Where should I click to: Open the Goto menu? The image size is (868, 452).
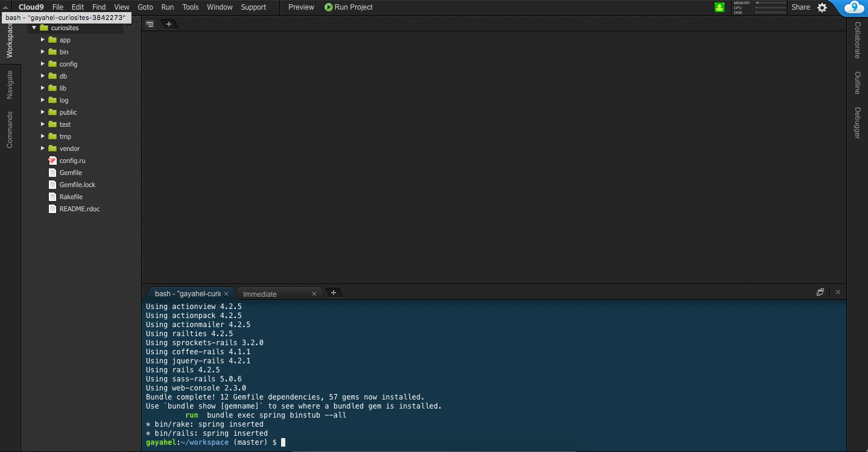(145, 7)
